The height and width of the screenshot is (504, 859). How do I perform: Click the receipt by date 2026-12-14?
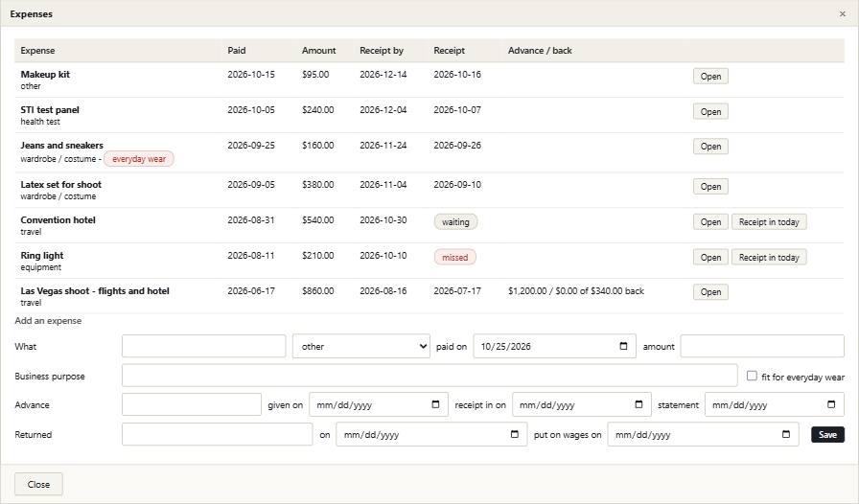[383, 75]
